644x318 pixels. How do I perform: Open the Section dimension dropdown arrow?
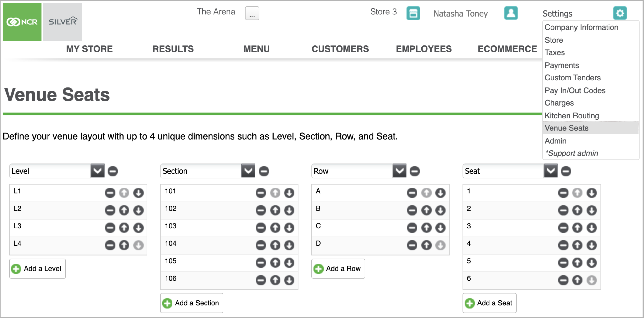pos(248,171)
